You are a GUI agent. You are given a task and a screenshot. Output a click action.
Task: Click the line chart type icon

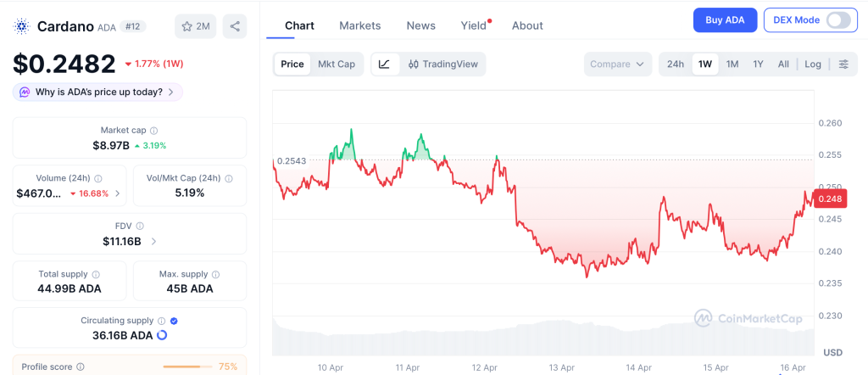click(384, 64)
